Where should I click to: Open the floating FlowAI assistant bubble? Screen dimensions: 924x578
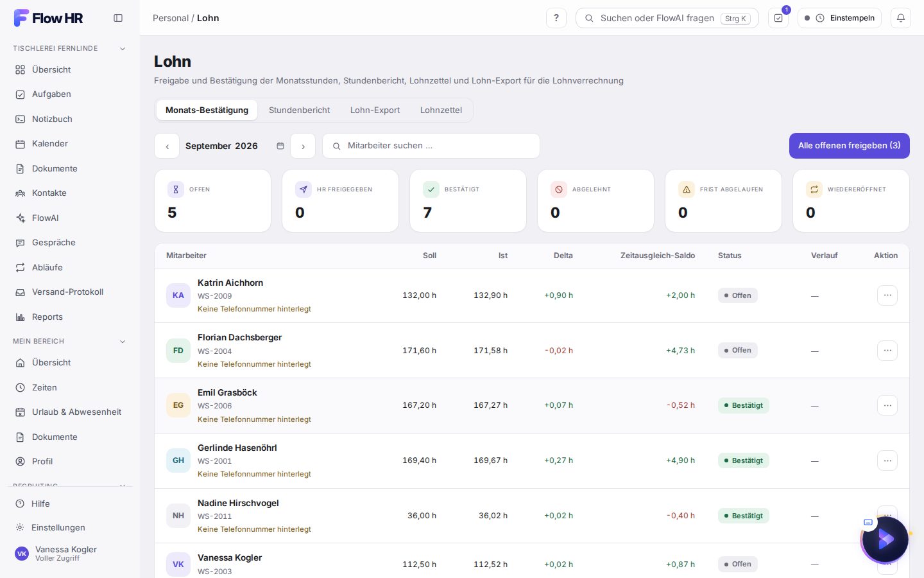pyautogui.click(x=885, y=539)
